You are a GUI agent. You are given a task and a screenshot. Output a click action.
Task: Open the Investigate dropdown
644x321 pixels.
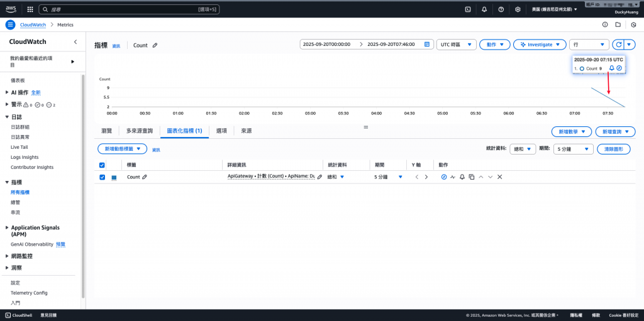(540, 45)
